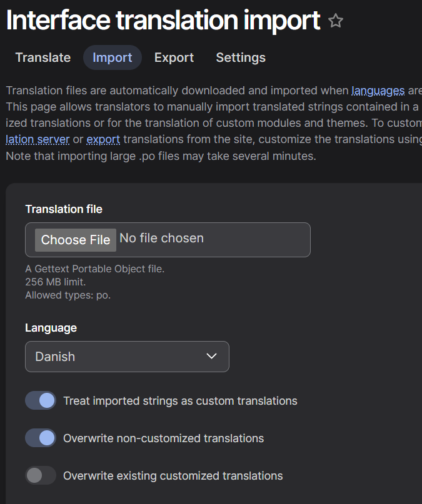Click the star icon to bookmark this page
The width and height of the screenshot is (422, 504).
336,21
